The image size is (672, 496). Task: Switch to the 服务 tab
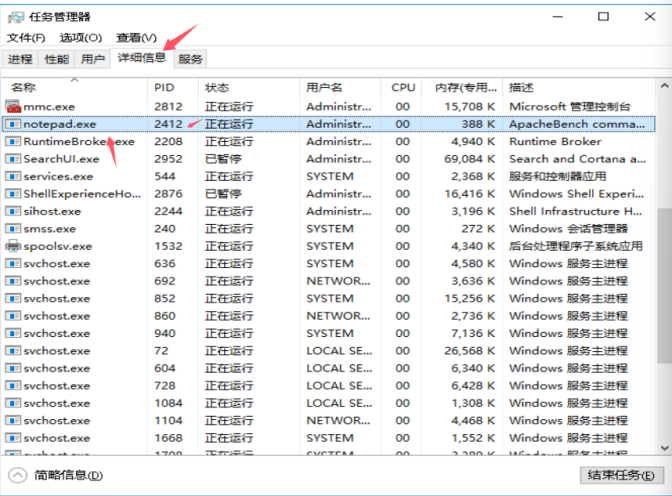click(190, 59)
